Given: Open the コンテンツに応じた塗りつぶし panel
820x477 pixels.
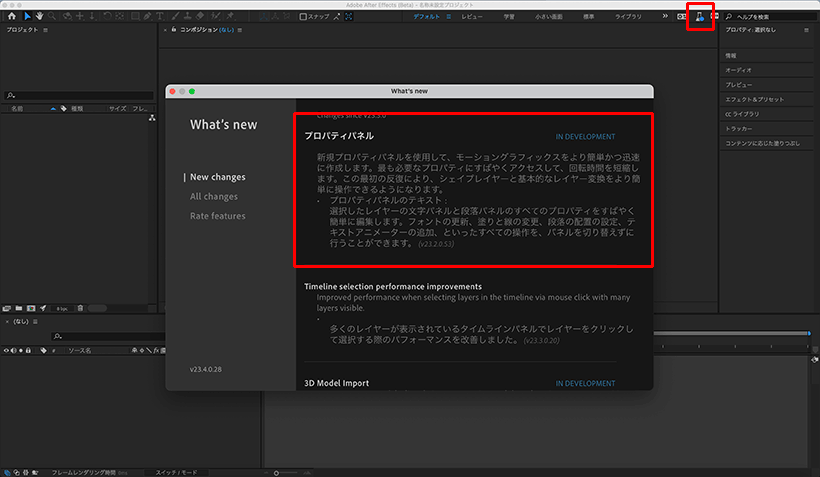Looking at the screenshot, I should (x=762, y=143).
